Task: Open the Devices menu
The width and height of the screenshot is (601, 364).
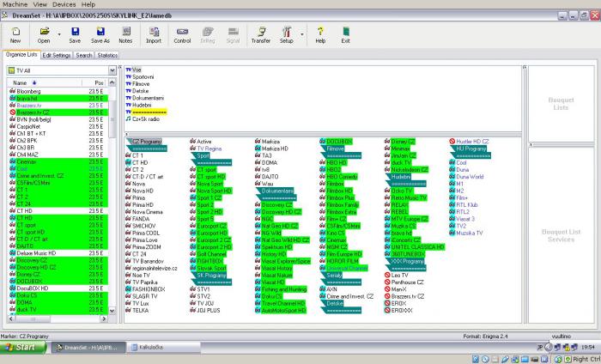Action: [x=64, y=4]
